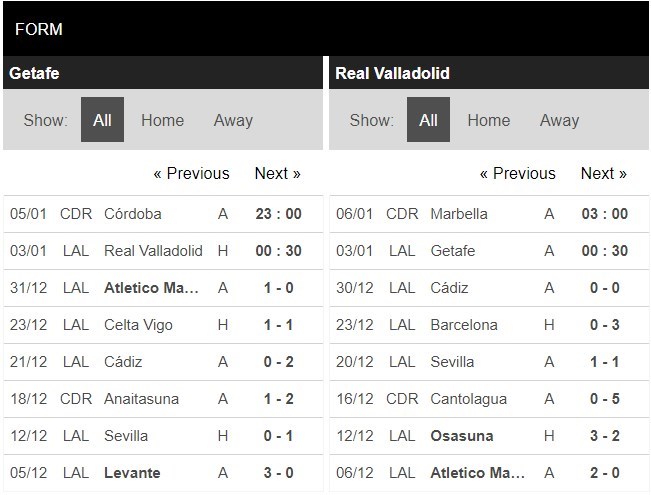Open the Getafe vs Celta Vigo row
651x495 pixels.
coord(163,325)
